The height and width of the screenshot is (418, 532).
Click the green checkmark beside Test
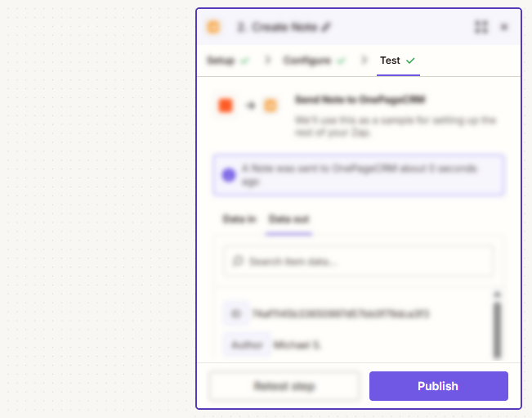(x=410, y=61)
